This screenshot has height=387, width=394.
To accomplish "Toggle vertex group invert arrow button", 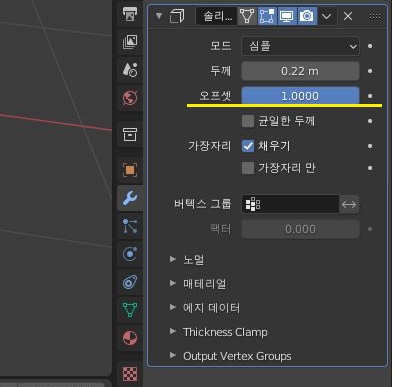I will coord(349,204).
